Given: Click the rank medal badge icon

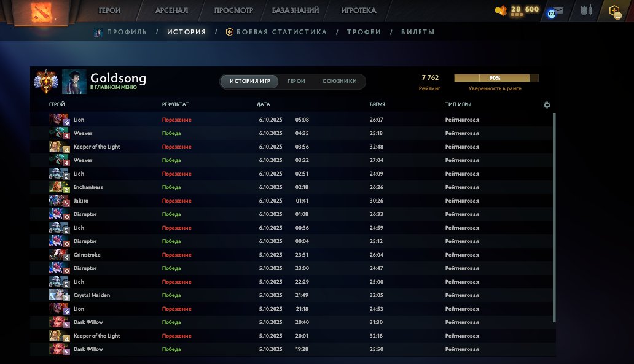Looking at the screenshot, I should click(x=45, y=81).
